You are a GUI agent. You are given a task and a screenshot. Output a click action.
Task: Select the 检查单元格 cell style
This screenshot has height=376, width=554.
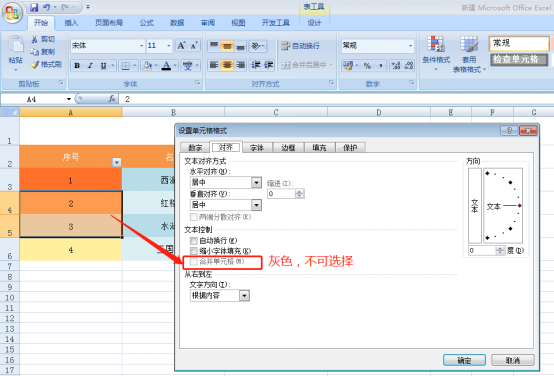[x=519, y=59]
